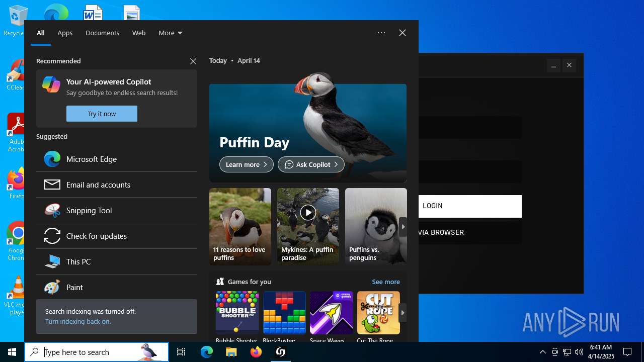Click the LOGIN button in background window

point(470,206)
